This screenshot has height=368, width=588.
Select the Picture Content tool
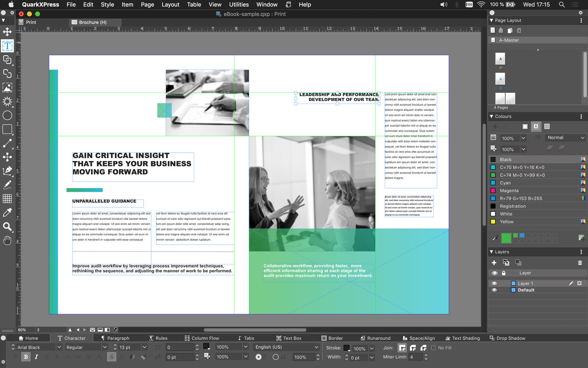point(7,87)
